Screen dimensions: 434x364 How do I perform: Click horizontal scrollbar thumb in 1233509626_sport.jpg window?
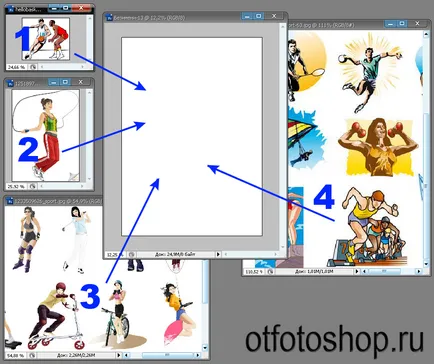click(x=167, y=355)
